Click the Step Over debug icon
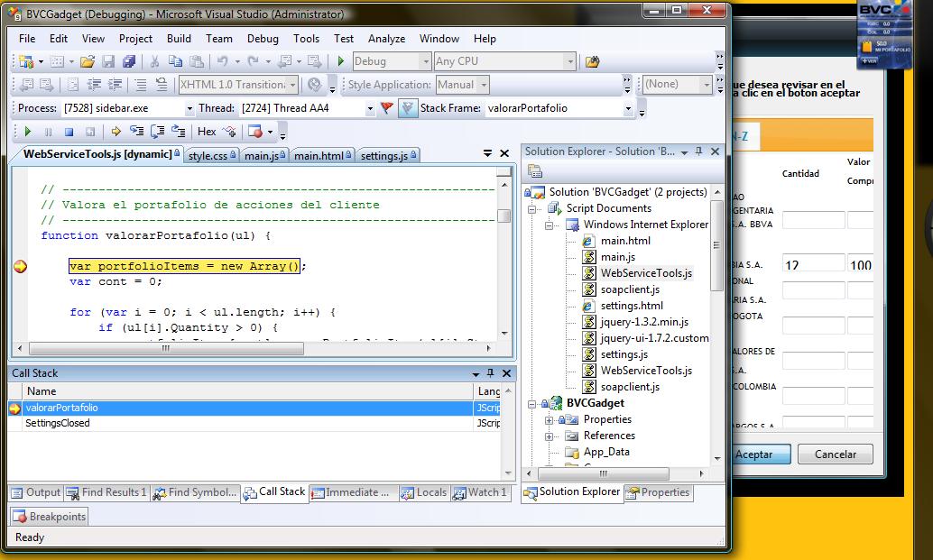 tap(157, 132)
